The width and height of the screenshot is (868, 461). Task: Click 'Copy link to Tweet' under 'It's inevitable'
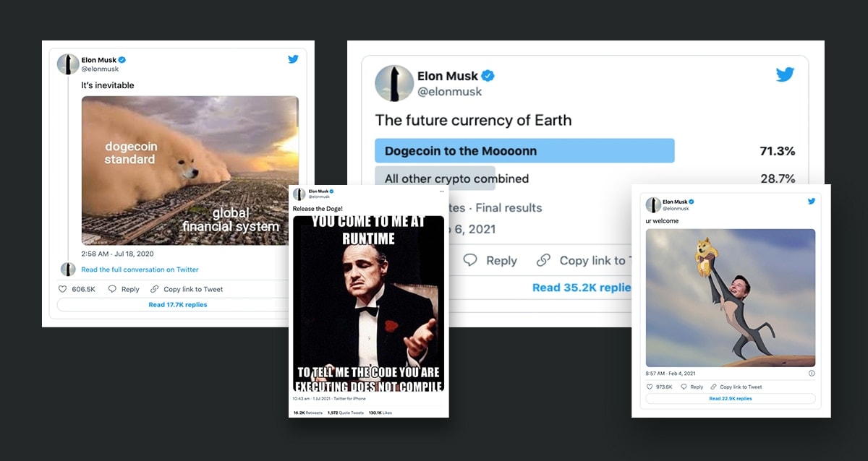192,289
